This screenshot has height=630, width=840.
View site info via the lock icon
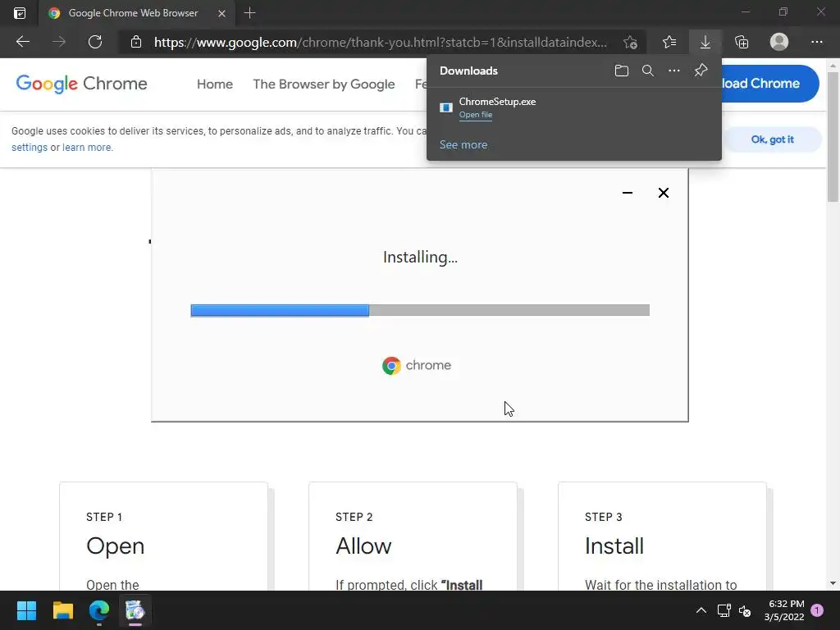[x=136, y=42]
